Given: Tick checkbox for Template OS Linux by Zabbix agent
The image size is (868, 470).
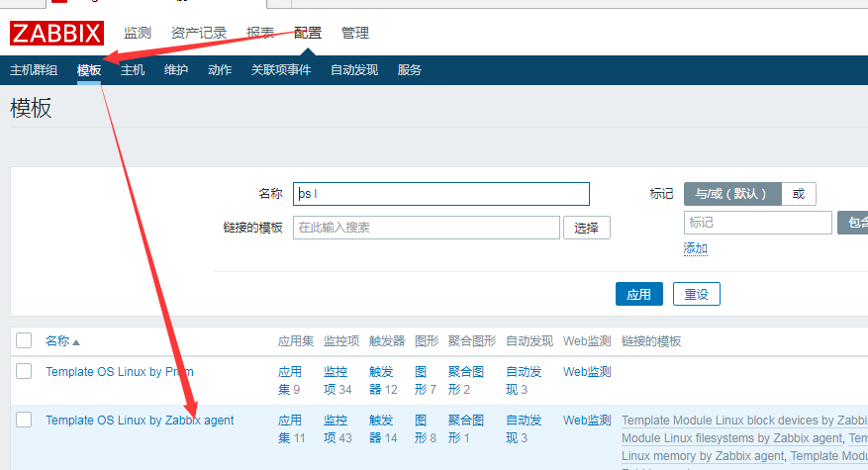Looking at the screenshot, I should [x=24, y=420].
